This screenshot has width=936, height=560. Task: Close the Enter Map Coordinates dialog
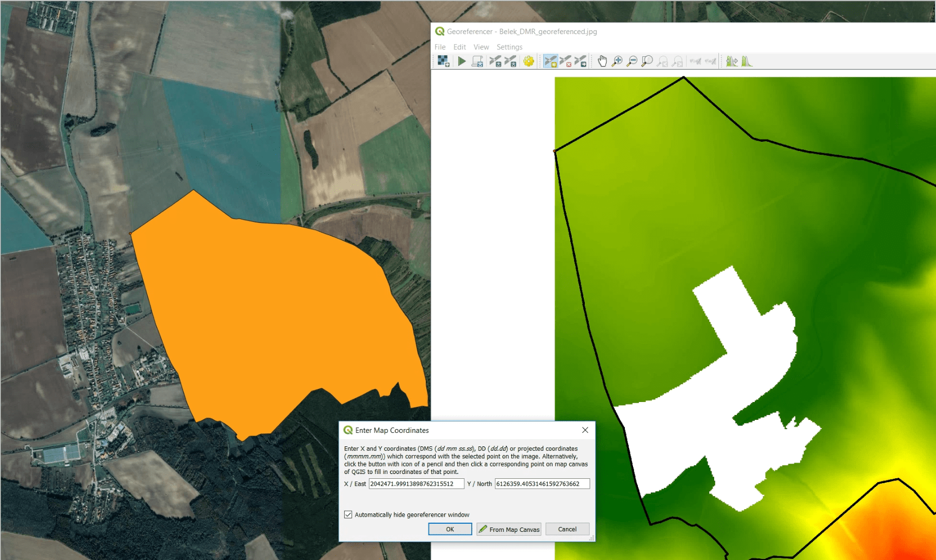tap(585, 430)
